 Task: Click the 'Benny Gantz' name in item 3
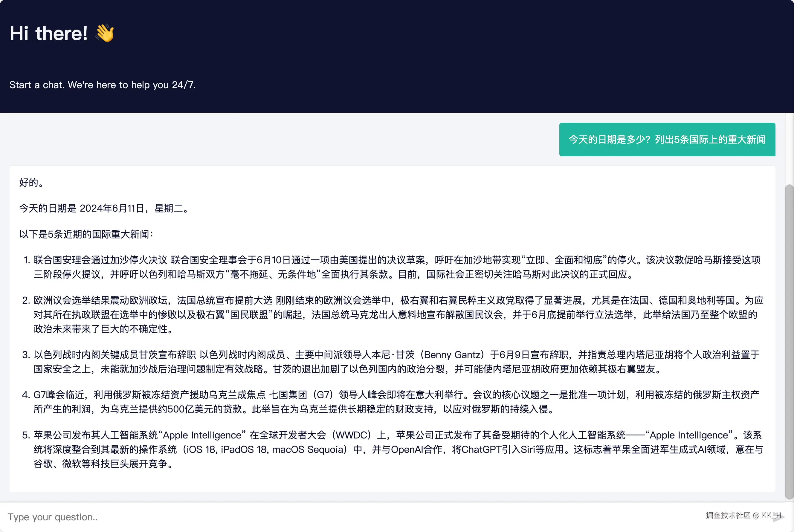452,355
